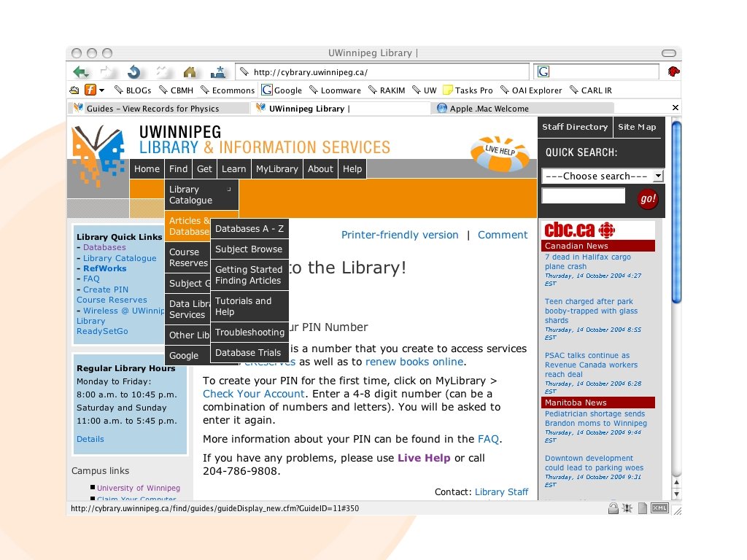Click the Live Help lifebuoy icon
The image size is (747, 560).
[x=500, y=153]
